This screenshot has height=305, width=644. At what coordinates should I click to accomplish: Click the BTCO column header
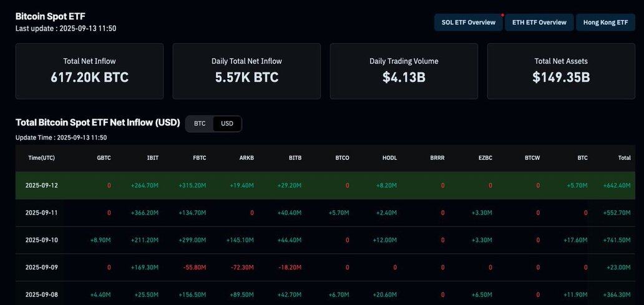[x=342, y=158]
